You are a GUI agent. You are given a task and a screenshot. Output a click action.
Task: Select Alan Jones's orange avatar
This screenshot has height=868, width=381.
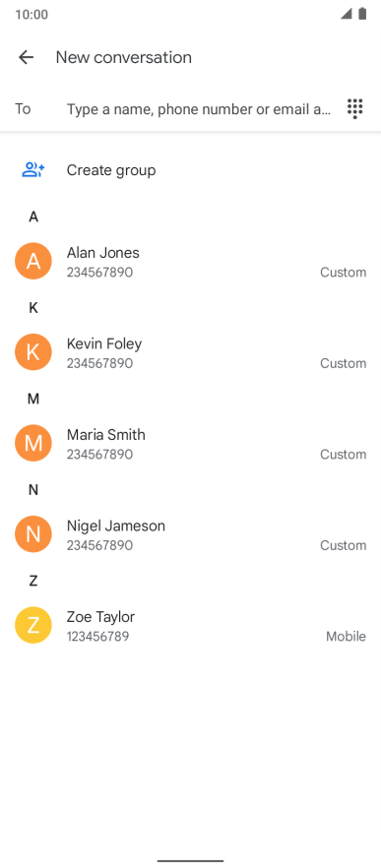point(33,261)
